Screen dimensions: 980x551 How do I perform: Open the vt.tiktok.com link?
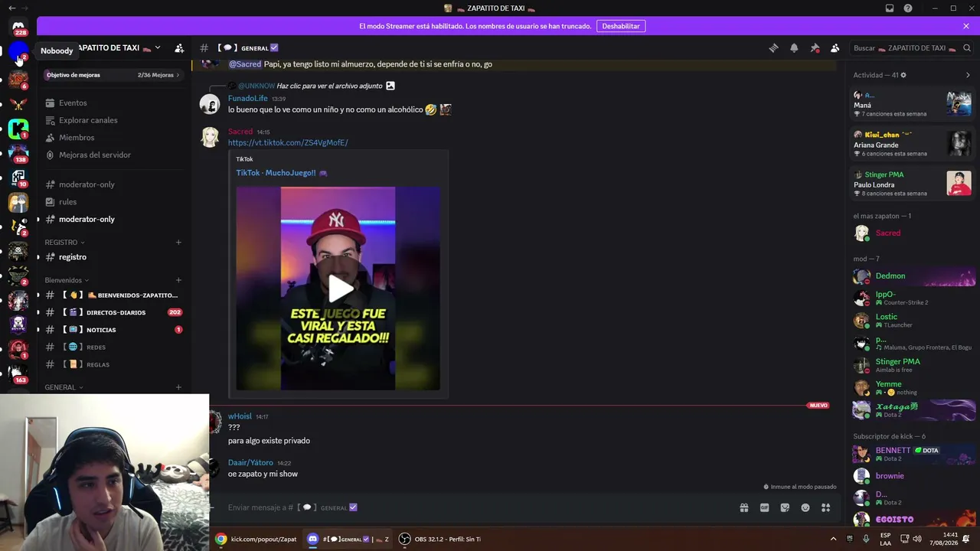tap(288, 142)
